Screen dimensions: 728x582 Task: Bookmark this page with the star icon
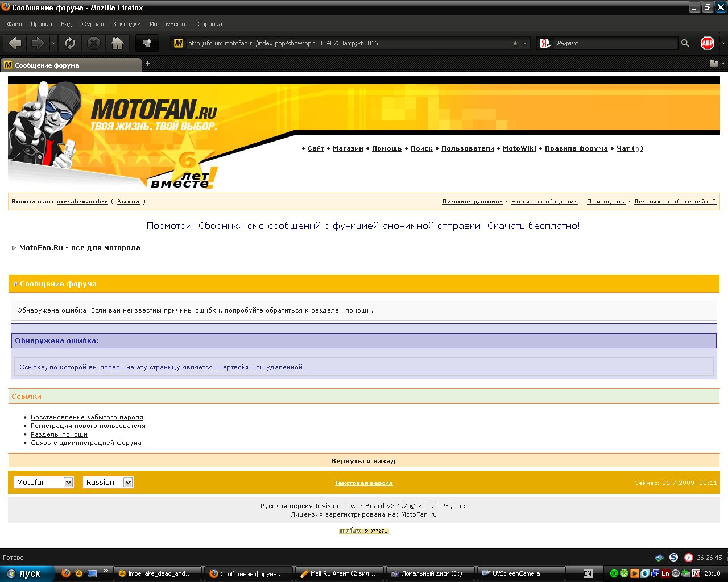(x=515, y=43)
